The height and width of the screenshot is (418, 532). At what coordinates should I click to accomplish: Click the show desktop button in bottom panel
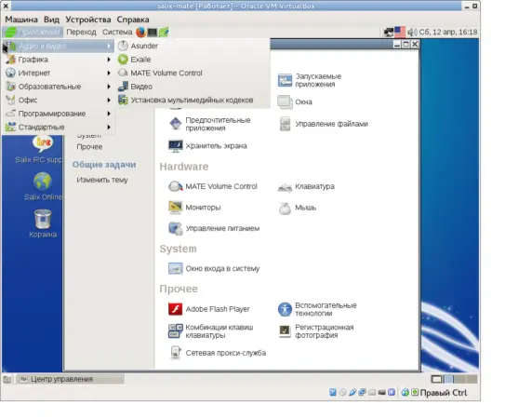pyautogui.click(x=7, y=379)
